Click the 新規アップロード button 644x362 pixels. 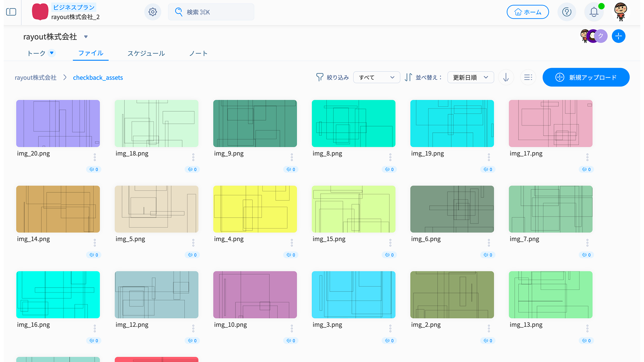point(586,77)
